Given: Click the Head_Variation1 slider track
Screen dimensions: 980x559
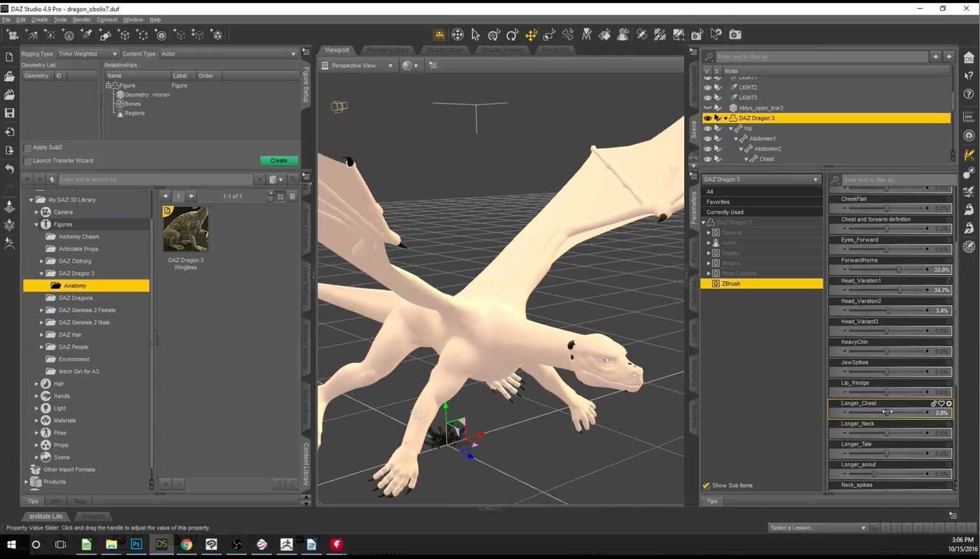Looking at the screenshot, I should coord(886,290).
